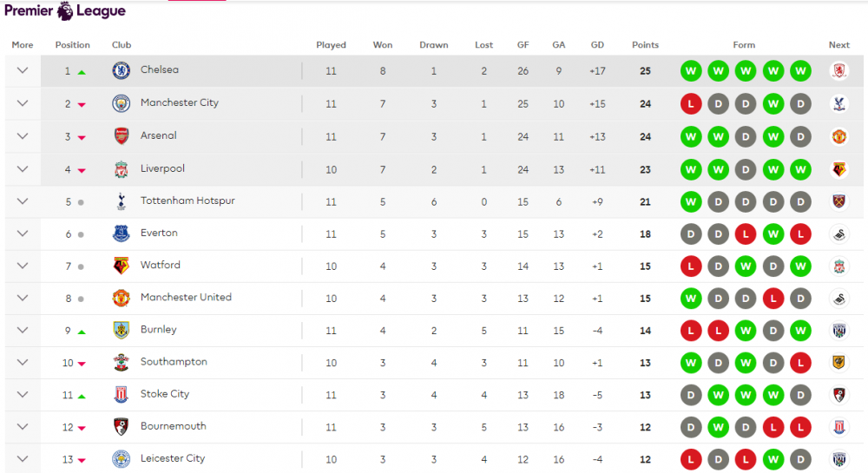Image resolution: width=868 pixels, height=473 pixels.
Task: Expand the Watford row chevron
Action: [23, 266]
